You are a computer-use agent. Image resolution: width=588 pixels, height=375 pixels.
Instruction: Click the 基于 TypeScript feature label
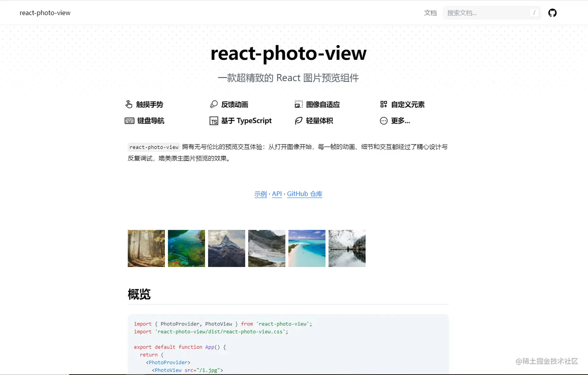tap(246, 121)
